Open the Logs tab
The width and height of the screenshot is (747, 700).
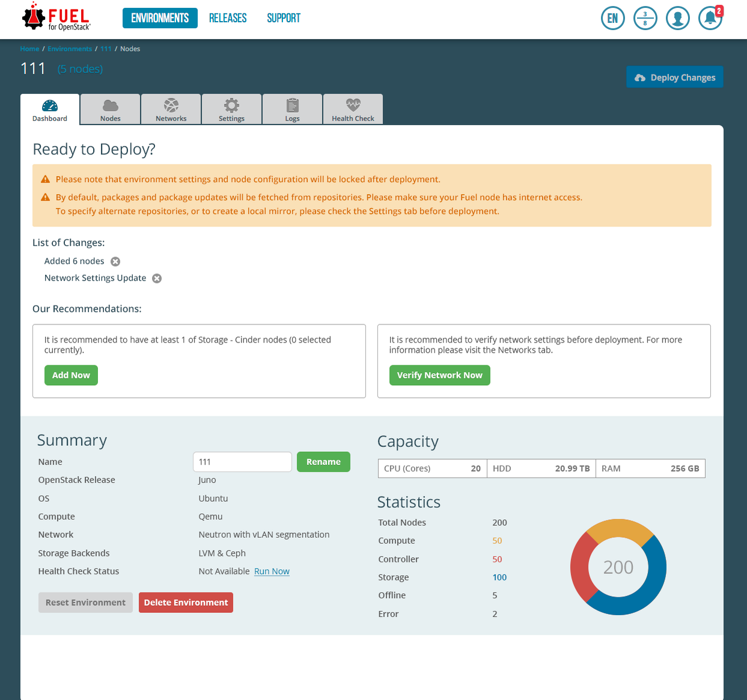click(x=292, y=109)
